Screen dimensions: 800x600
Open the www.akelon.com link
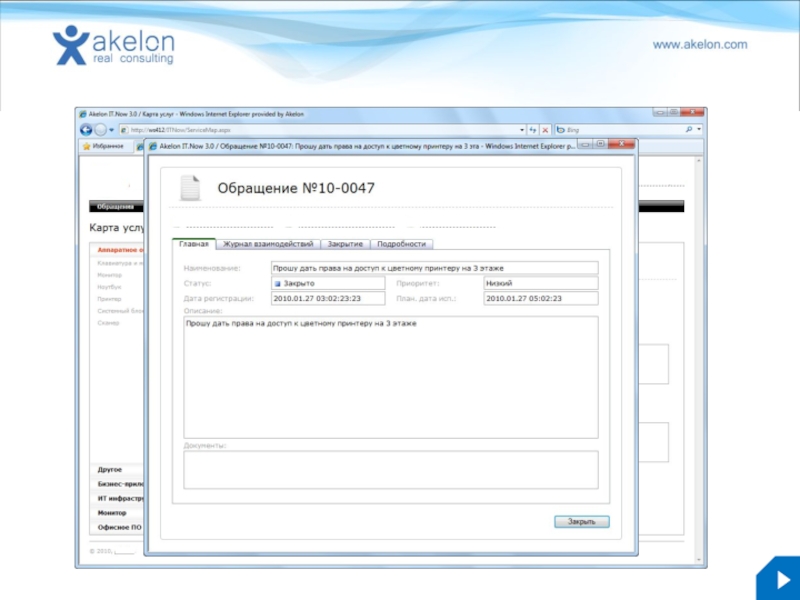tap(700, 44)
